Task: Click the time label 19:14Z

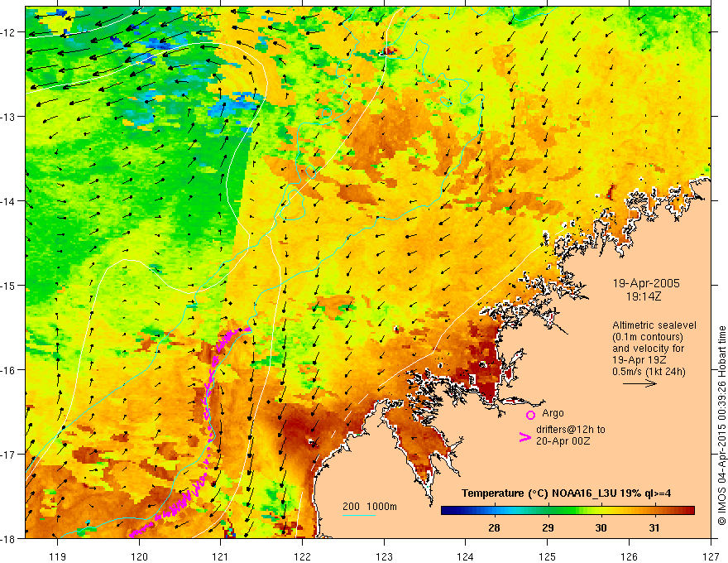Action: [643, 296]
